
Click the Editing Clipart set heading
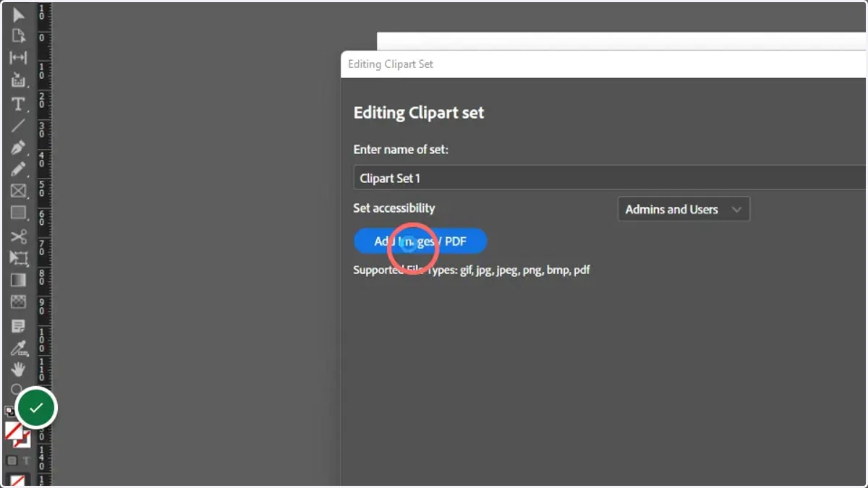pos(419,113)
